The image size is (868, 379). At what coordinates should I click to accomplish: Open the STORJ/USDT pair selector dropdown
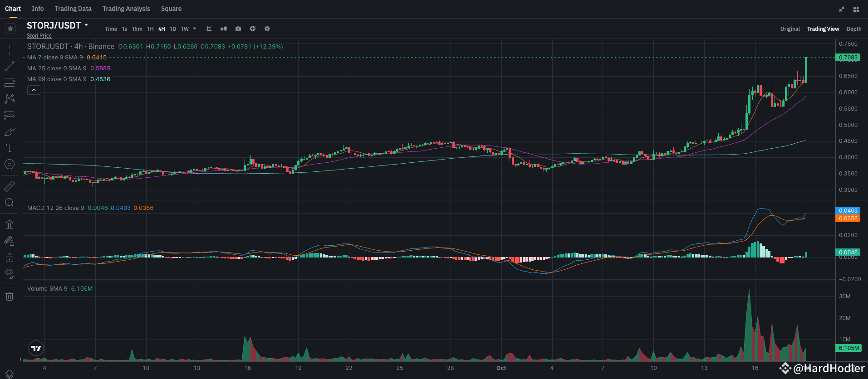[x=57, y=25]
